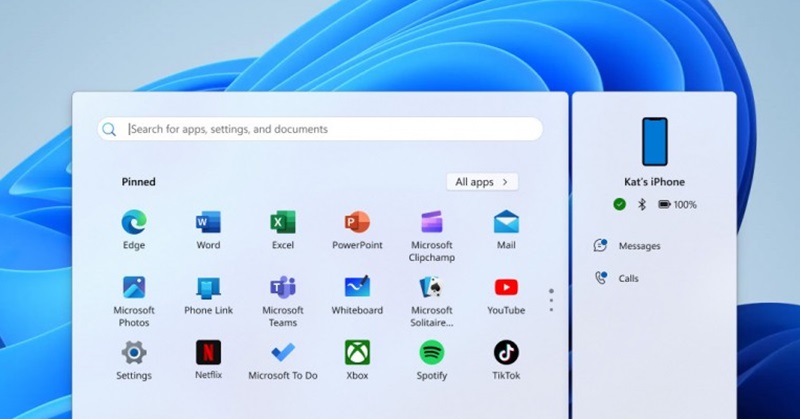The height and width of the screenshot is (419, 800).
Task: Start PowerPoint from the Start menu
Action: click(x=357, y=230)
